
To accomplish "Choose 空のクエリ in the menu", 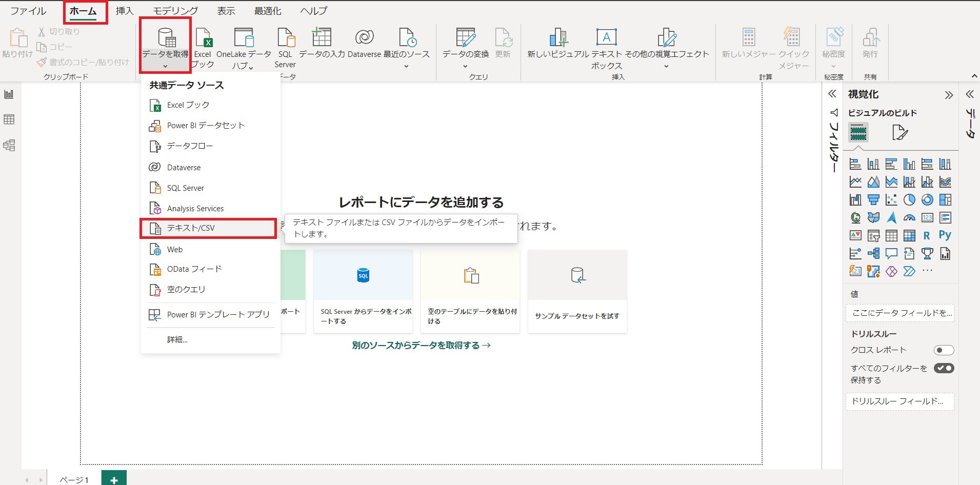I will pos(210,290).
